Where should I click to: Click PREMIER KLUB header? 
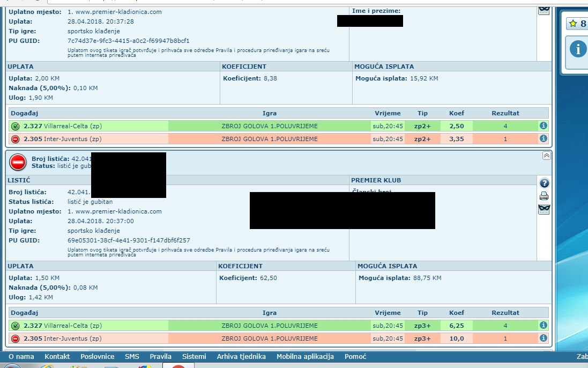point(376,180)
